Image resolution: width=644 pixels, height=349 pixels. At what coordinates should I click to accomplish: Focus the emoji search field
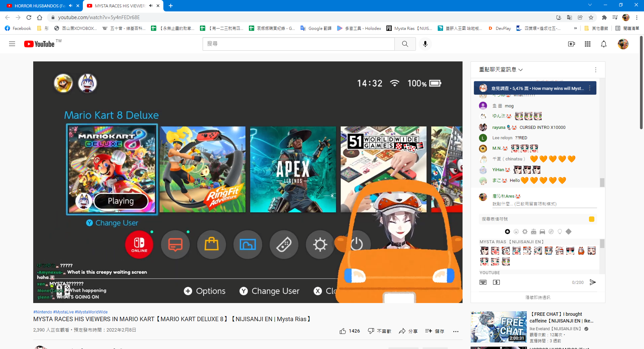pyautogui.click(x=533, y=219)
